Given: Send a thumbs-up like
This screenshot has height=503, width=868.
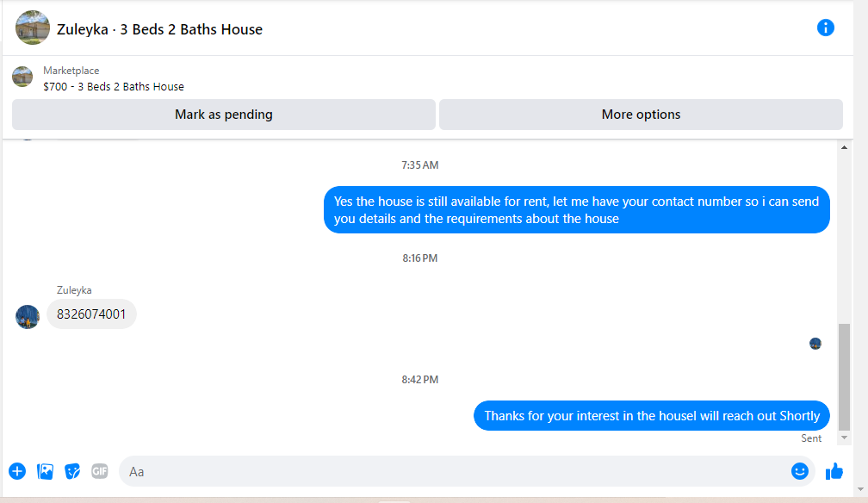Looking at the screenshot, I should 834,471.
